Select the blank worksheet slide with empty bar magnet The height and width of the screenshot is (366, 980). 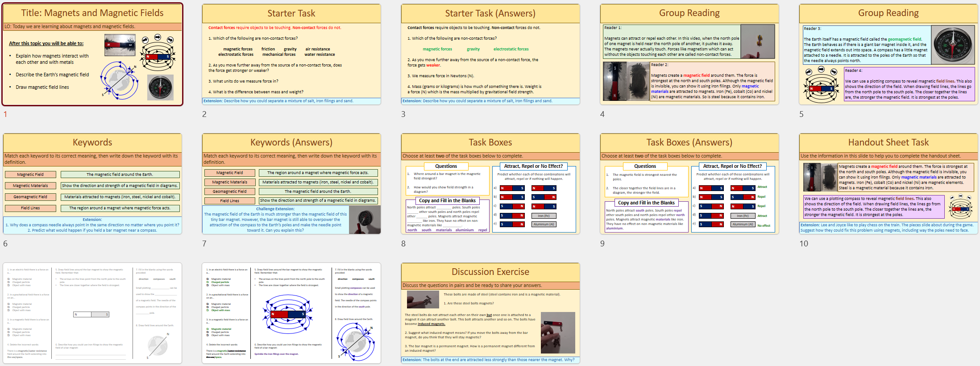coord(93,313)
